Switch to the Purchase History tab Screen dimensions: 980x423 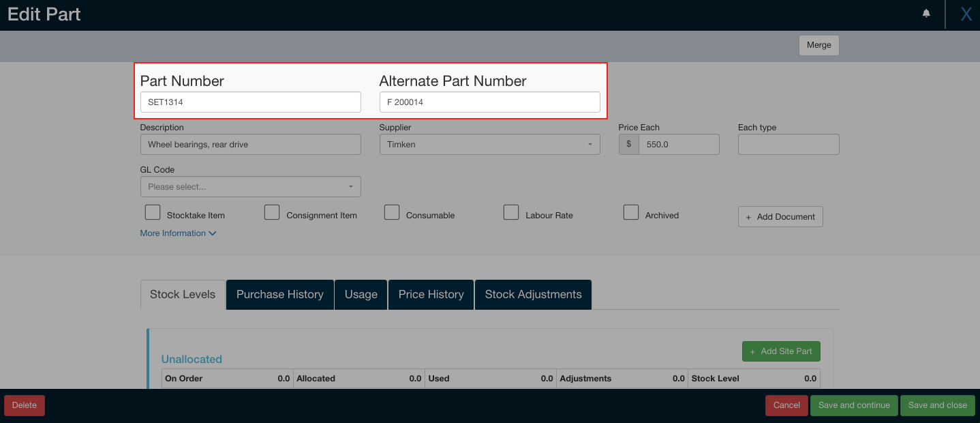pos(279,294)
